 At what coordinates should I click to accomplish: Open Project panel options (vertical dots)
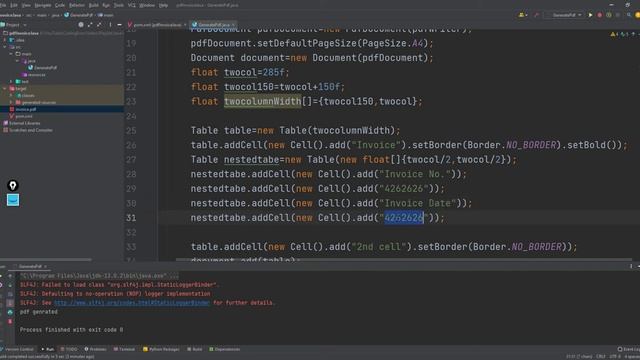(110, 25)
